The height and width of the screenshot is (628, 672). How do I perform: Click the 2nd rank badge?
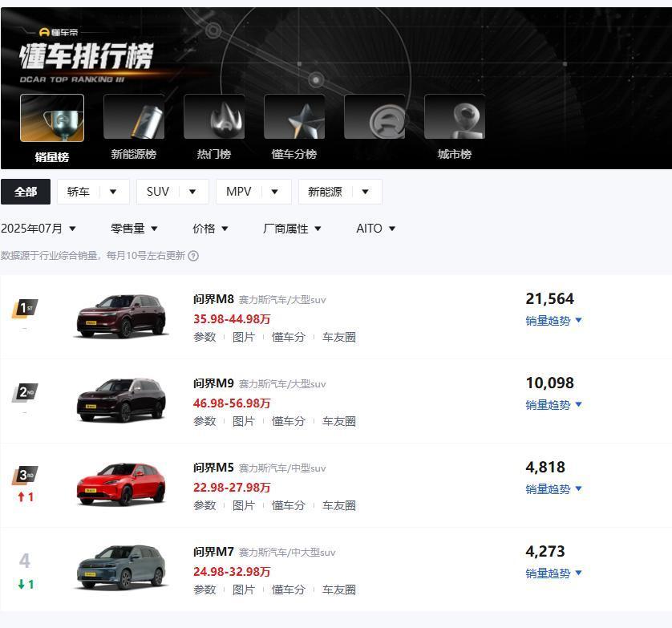[25, 392]
